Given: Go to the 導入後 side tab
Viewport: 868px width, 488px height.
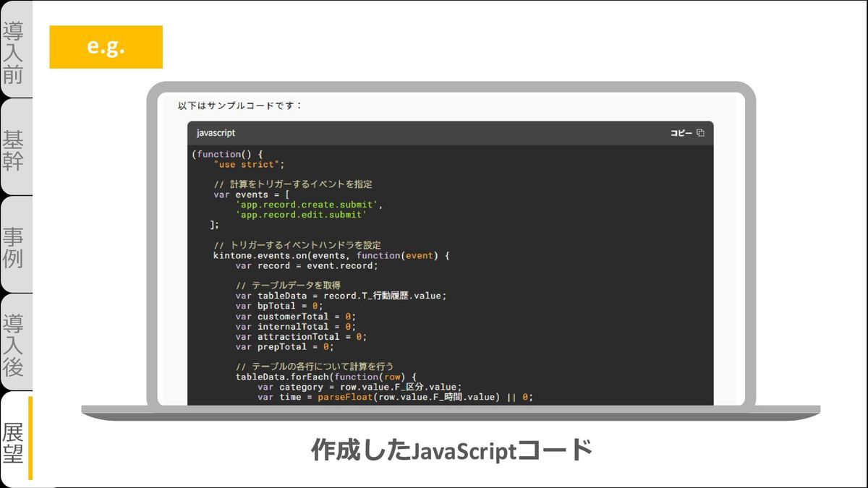Looking at the screenshot, I should tap(14, 345).
